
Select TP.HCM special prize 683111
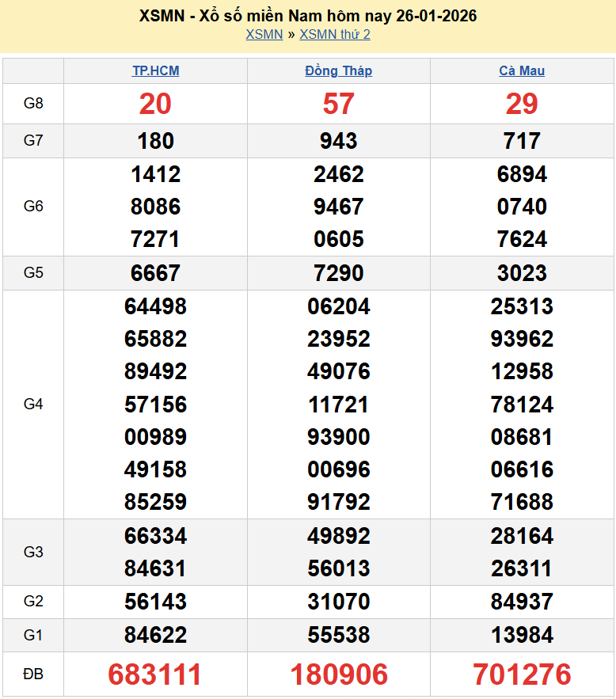click(x=155, y=674)
